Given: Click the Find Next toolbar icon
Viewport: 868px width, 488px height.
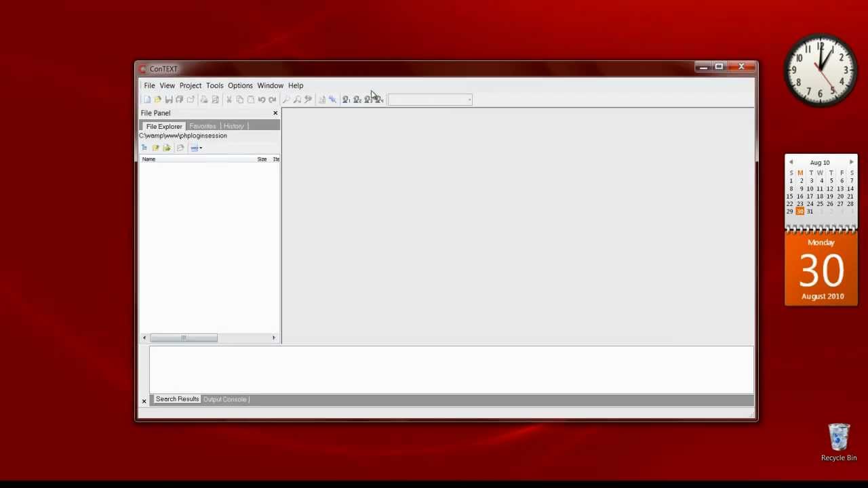Looking at the screenshot, I should 297,100.
